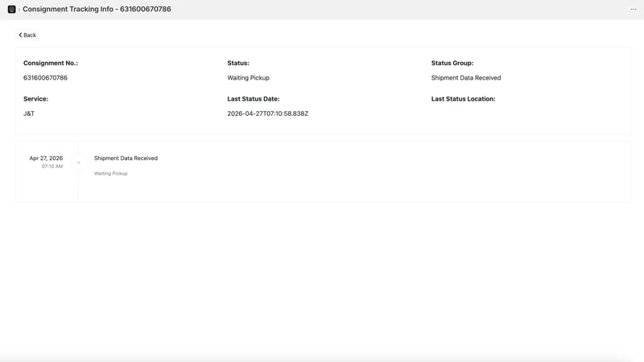
Task: Click the Last Status Date: label
Action: point(254,98)
